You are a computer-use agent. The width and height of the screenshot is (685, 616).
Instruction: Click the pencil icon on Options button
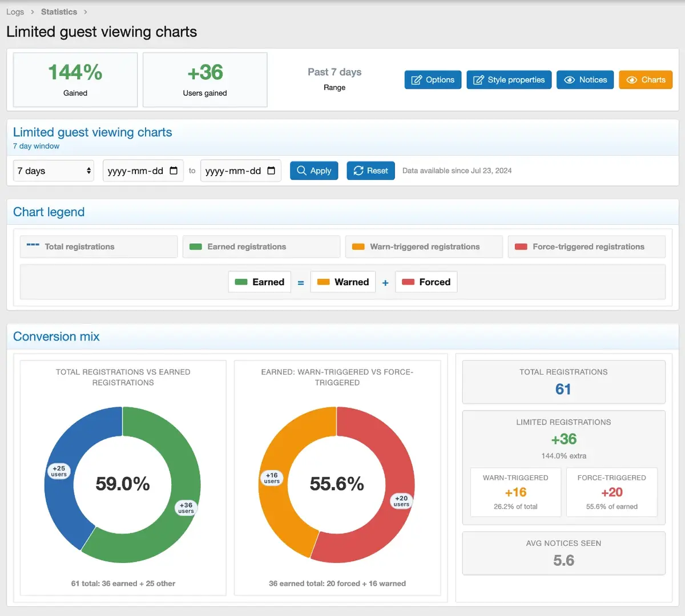417,80
